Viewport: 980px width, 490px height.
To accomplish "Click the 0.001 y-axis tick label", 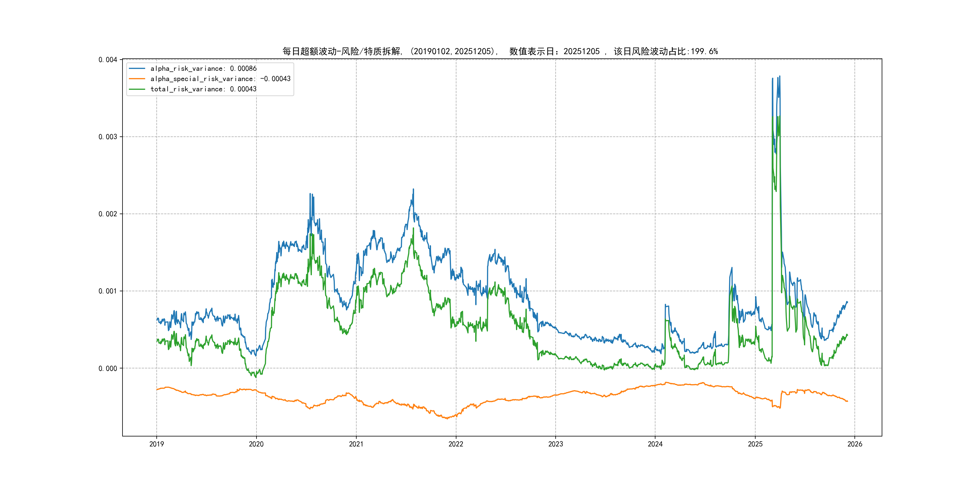I will pos(108,291).
